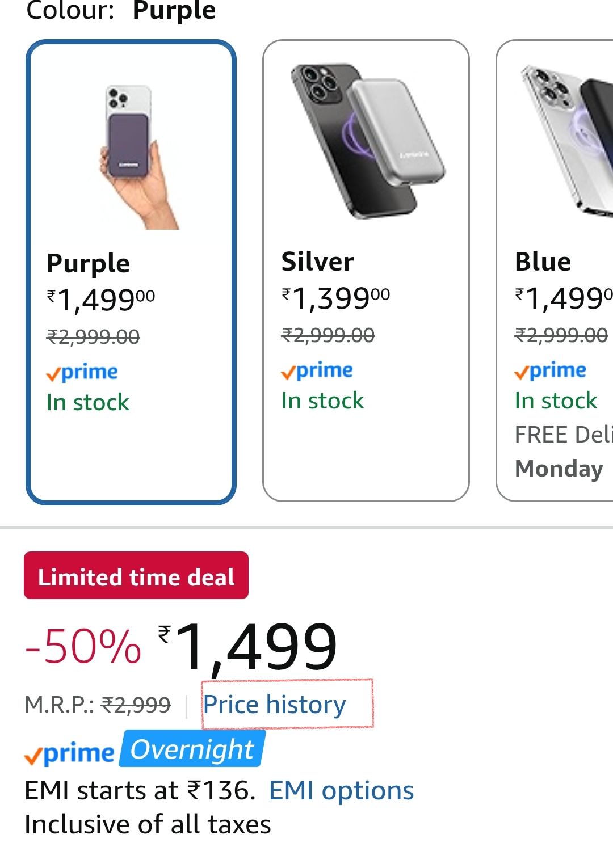Click the Overnight delivery badge
This screenshot has width=613, height=868.
[x=192, y=749]
